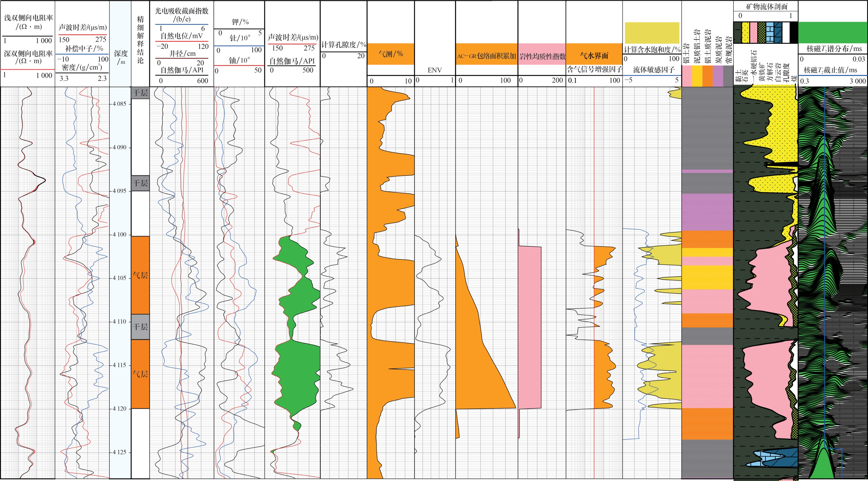Click the 钾/% header label
The height and width of the screenshot is (481, 868).
[x=240, y=22]
